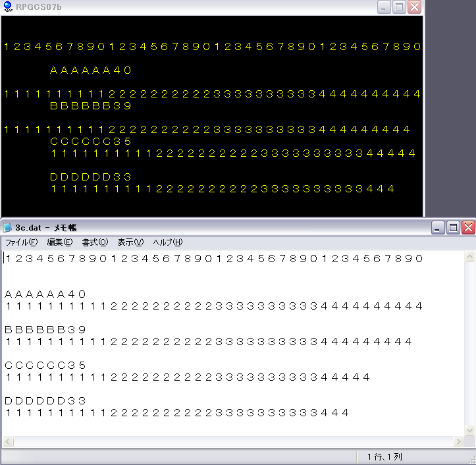Screen dimensions: 476x465
Task: Minimize the 3c.dat Notepad window
Action: click(438, 227)
